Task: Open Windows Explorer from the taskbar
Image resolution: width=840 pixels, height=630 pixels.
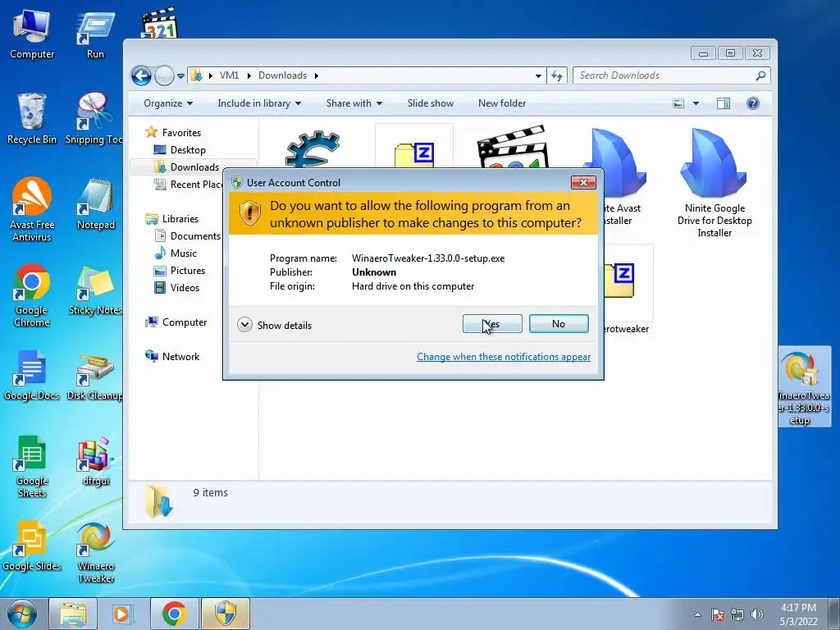Action: pyautogui.click(x=73, y=614)
